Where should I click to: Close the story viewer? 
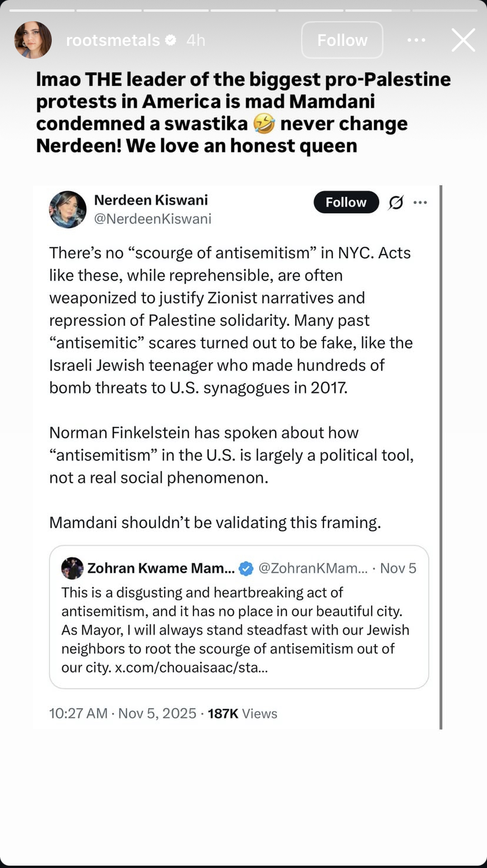click(463, 40)
